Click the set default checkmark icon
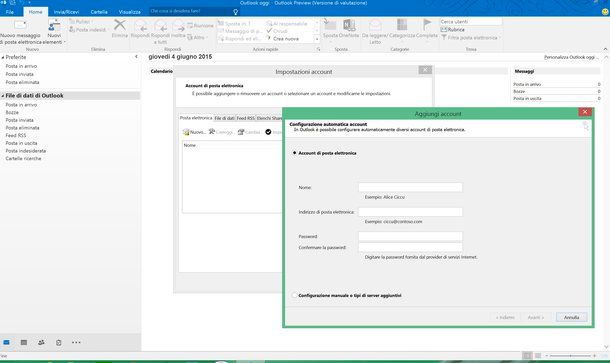Image resolution: width=610 pixels, height=363 pixels. pyautogui.click(x=268, y=132)
